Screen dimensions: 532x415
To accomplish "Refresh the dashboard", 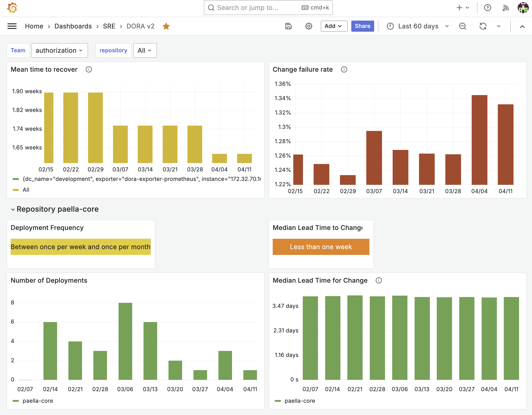I will pos(483,26).
